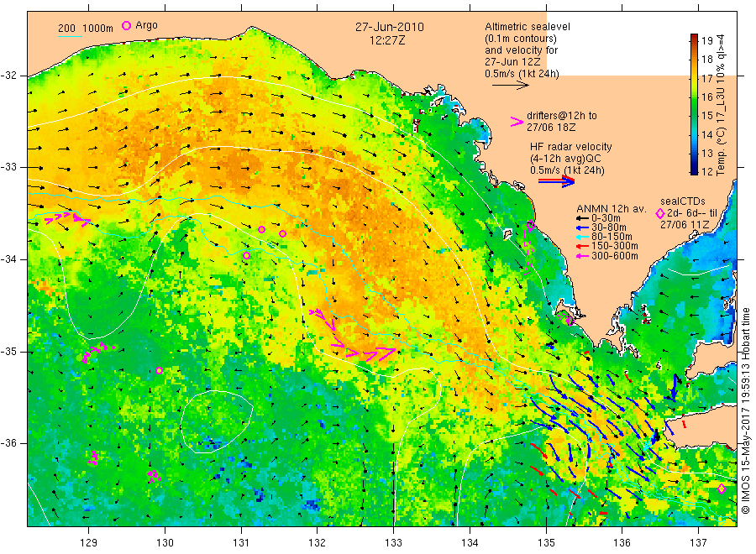Click the time text 12:27Z
This screenshot has height=554, width=756.
tap(387, 40)
